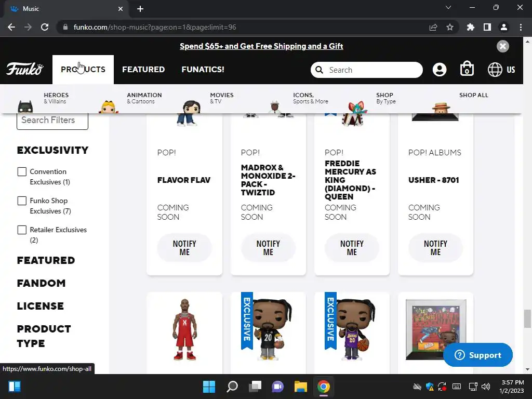Expand the Fandom filter section
The width and height of the screenshot is (532, 399).
[x=41, y=283]
